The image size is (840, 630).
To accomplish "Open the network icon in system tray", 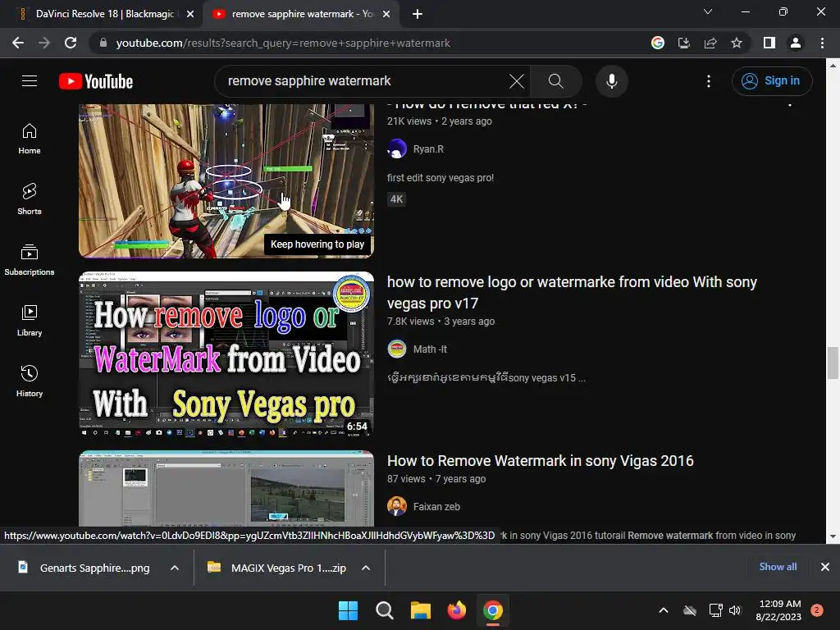I will click(x=715, y=610).
